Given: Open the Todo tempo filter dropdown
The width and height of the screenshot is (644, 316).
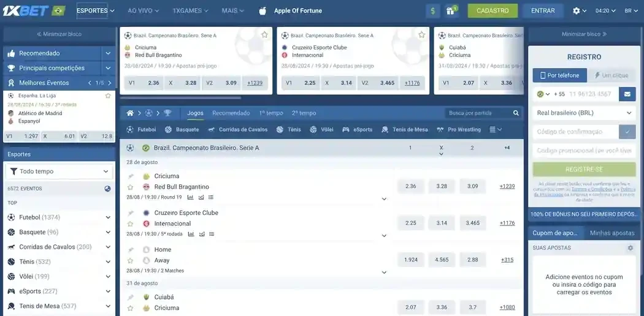Looking at the screenshot, I should pyautogui.click(x=59, y=171).
